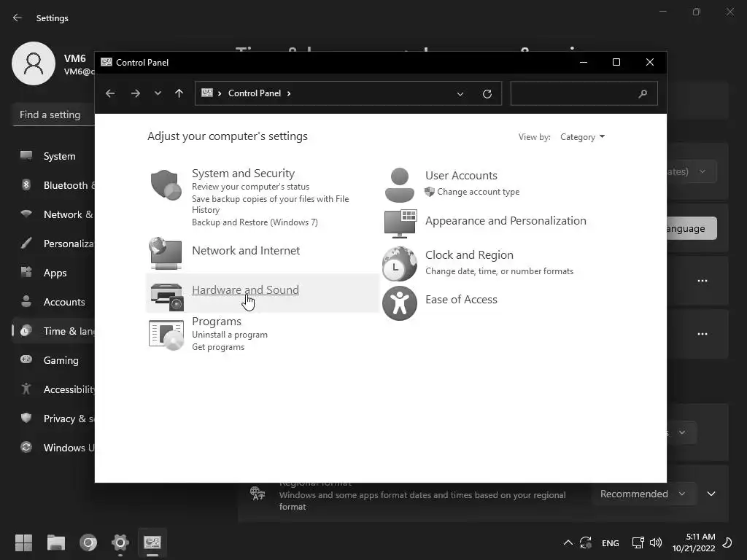The height and width of the screenshot is (560, 747).
Task: Click the Control Panel search magnifier icon
Action: pyautogui.click(x=643, y=94)
